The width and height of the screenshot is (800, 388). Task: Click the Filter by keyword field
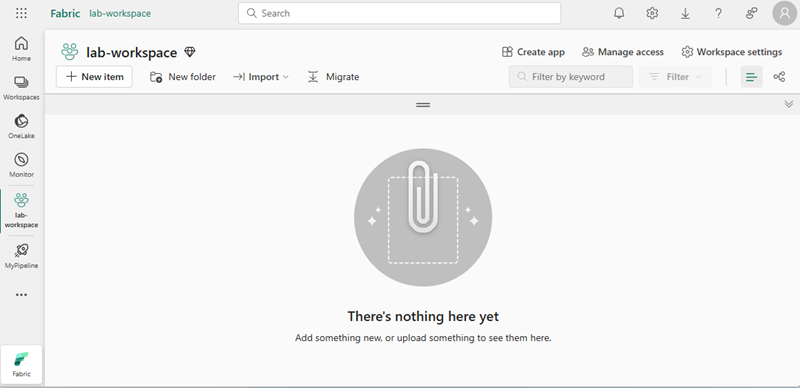(570, 77)
